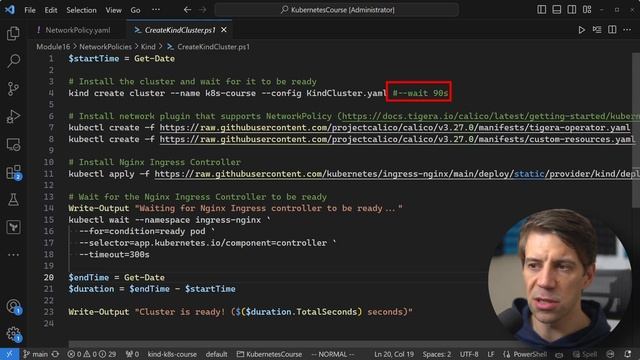This screenshot has height=360, width=640.
Task: Click Ln 20, Col 19 cursor position
Action: point(393,354)
